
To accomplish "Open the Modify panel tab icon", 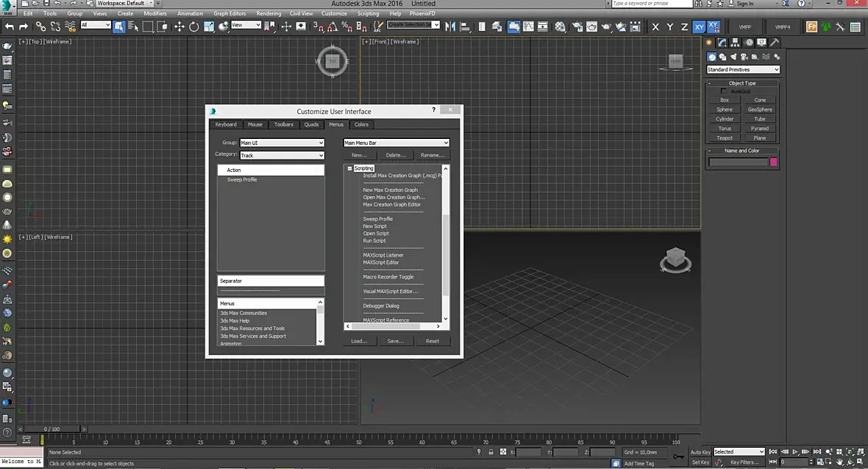I will [723, 43].
